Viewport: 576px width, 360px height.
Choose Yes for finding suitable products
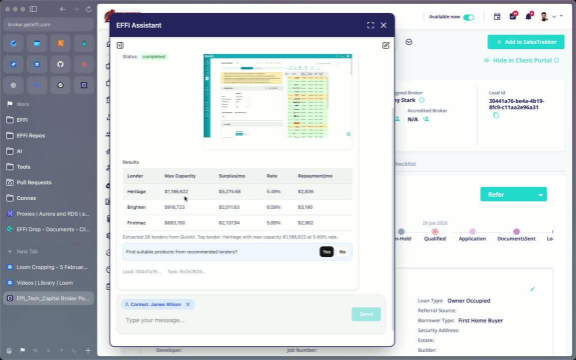coord(327,252)
